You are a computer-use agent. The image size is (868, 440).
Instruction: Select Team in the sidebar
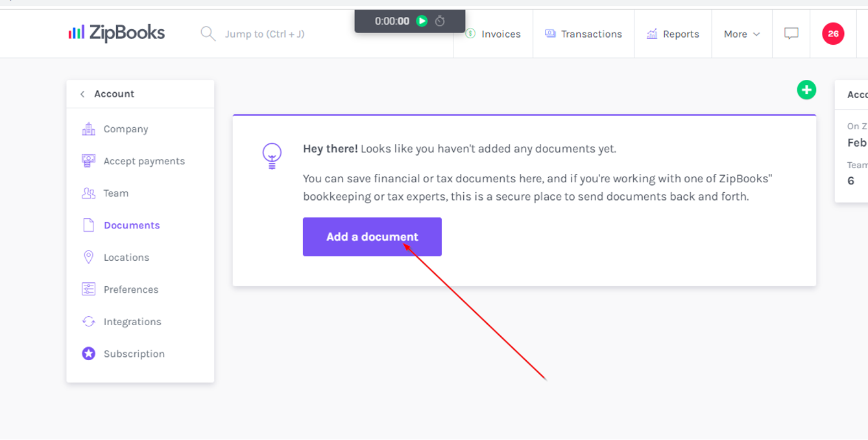tap(115, 193)
